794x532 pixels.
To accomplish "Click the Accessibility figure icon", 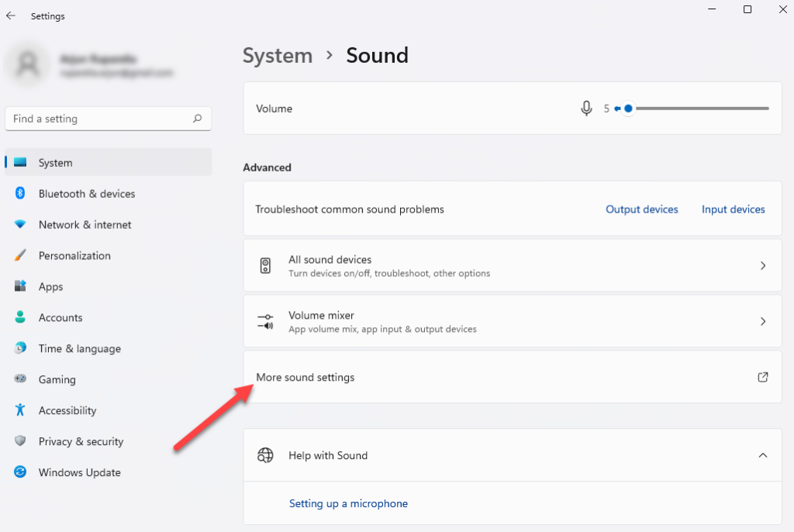I will click(x=21, y=411).
